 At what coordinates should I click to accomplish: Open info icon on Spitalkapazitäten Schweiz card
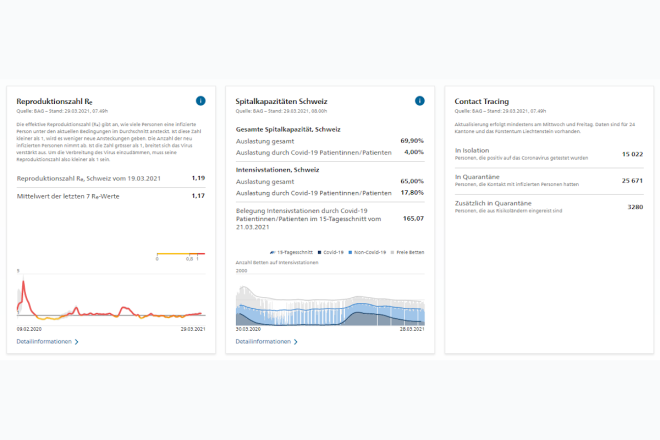420,101
